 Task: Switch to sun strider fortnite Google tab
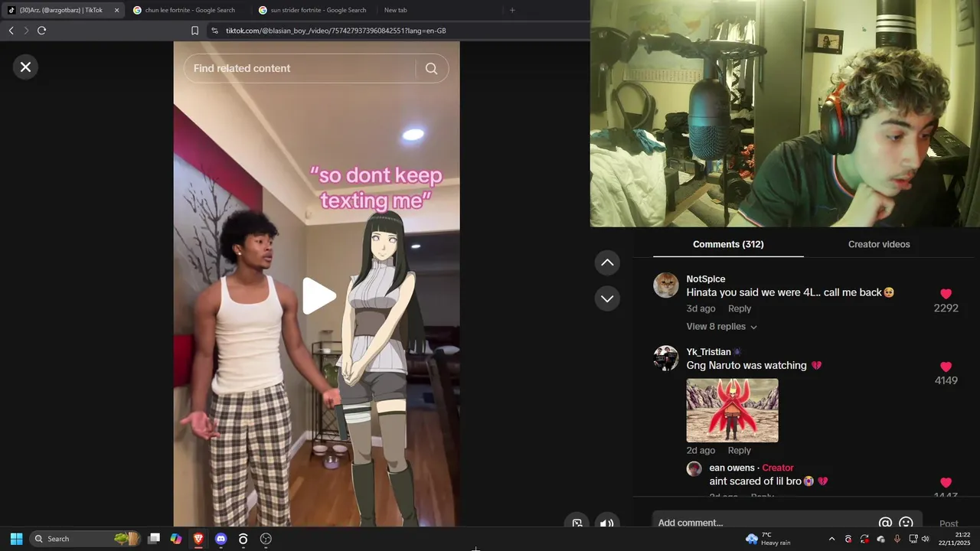315,10
